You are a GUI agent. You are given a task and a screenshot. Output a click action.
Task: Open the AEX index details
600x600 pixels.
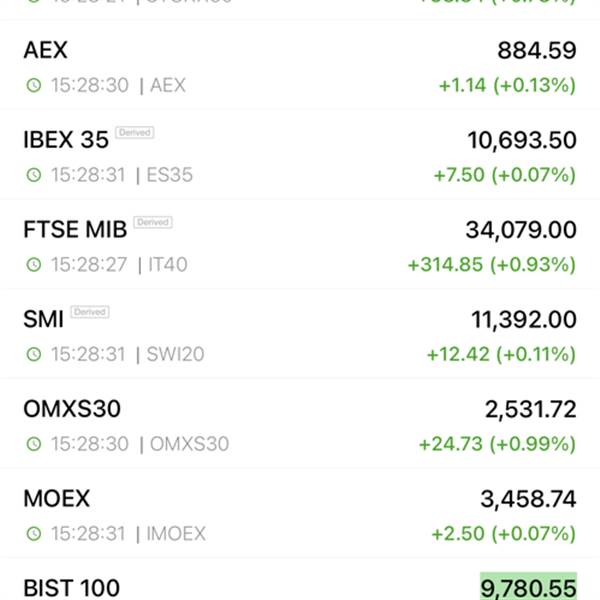click(300, 65)
